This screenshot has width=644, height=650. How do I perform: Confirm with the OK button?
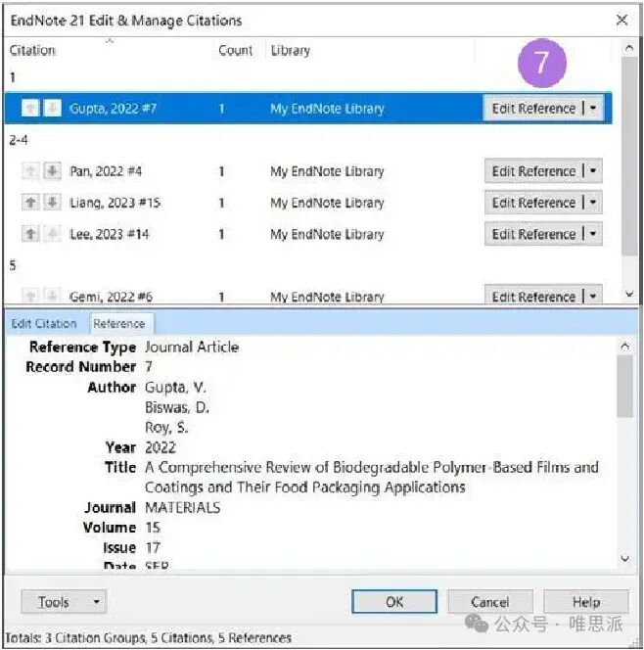(394, 601)
